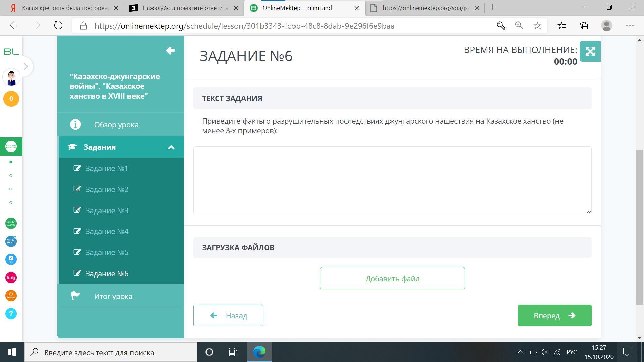Click the fullscreen expand icon

[x=590, y=51]
